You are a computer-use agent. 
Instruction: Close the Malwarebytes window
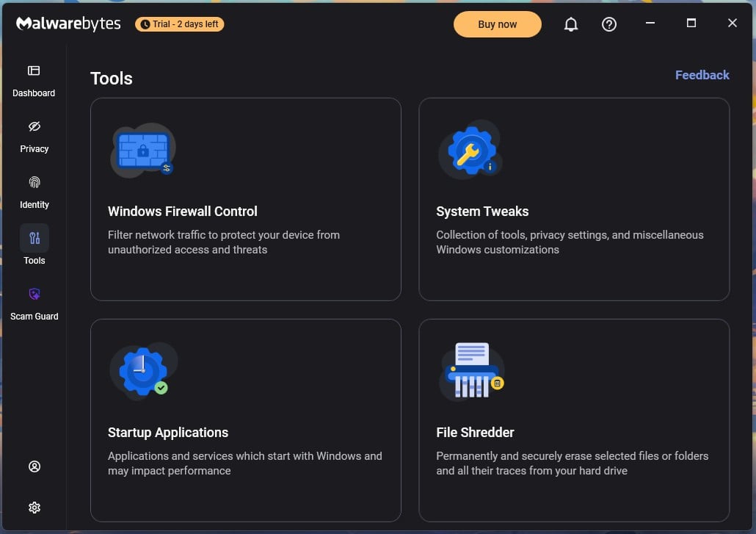click(x=732, y=24)
